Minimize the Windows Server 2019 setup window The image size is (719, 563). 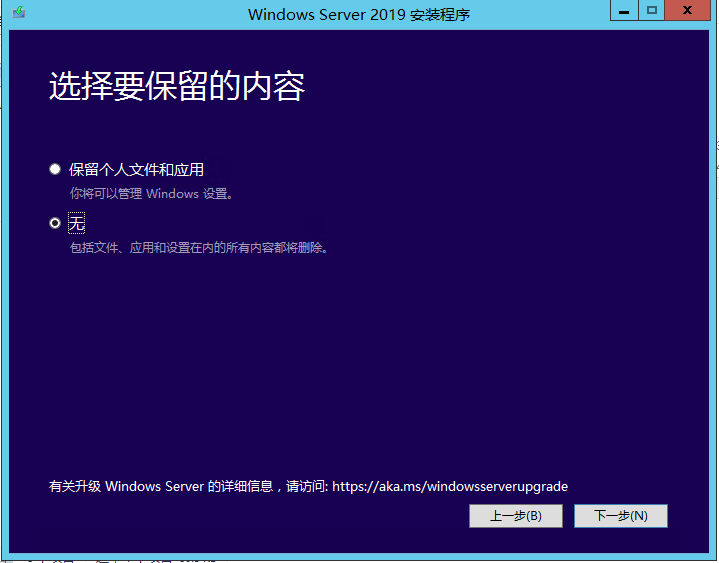pos(624,11)
